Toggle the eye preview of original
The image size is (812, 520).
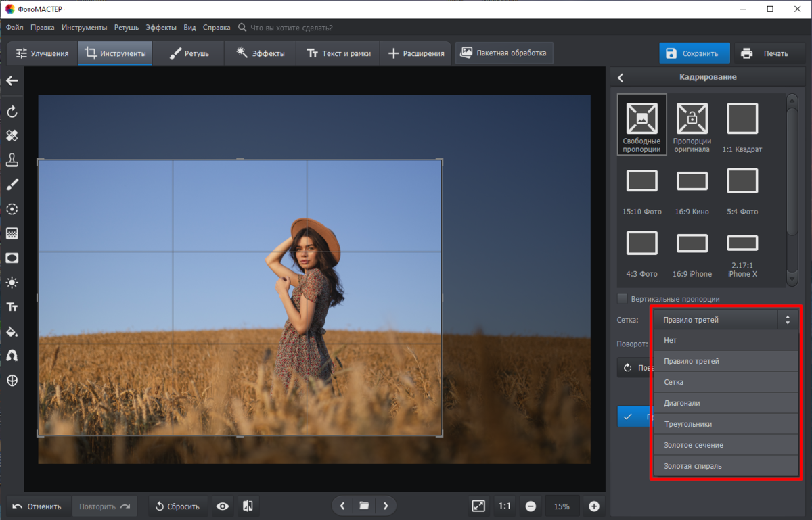(x=223, y=506)
